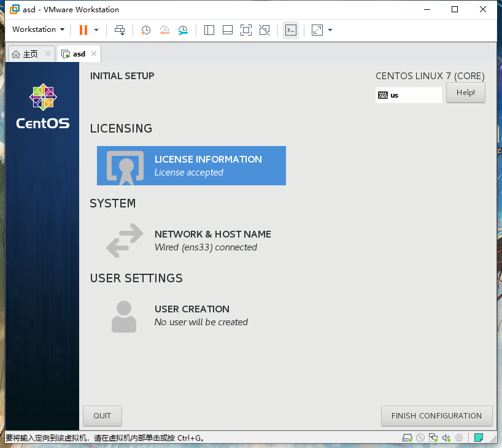Click the USB device status icon

click(x=459, y=438)
